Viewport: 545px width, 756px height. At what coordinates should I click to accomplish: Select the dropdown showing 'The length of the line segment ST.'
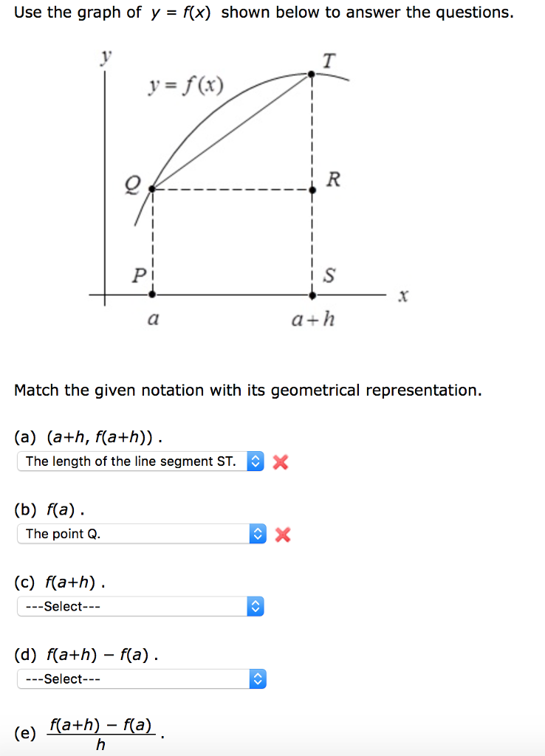click(140, 461)
